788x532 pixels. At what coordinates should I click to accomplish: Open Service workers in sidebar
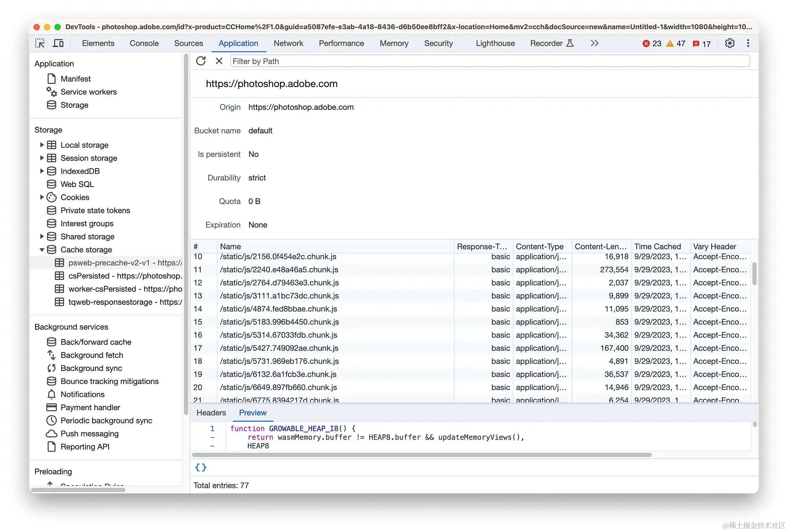(89, 92)
